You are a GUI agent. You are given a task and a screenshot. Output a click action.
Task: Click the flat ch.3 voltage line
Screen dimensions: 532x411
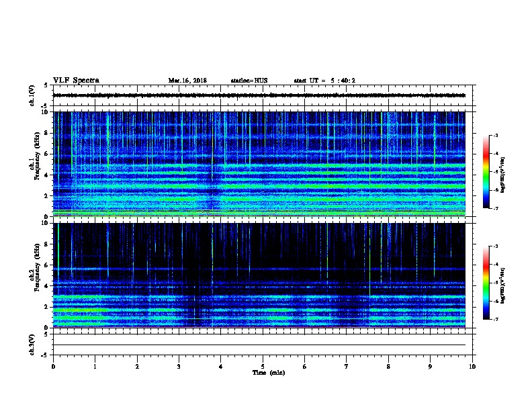[x=259, y=345]
